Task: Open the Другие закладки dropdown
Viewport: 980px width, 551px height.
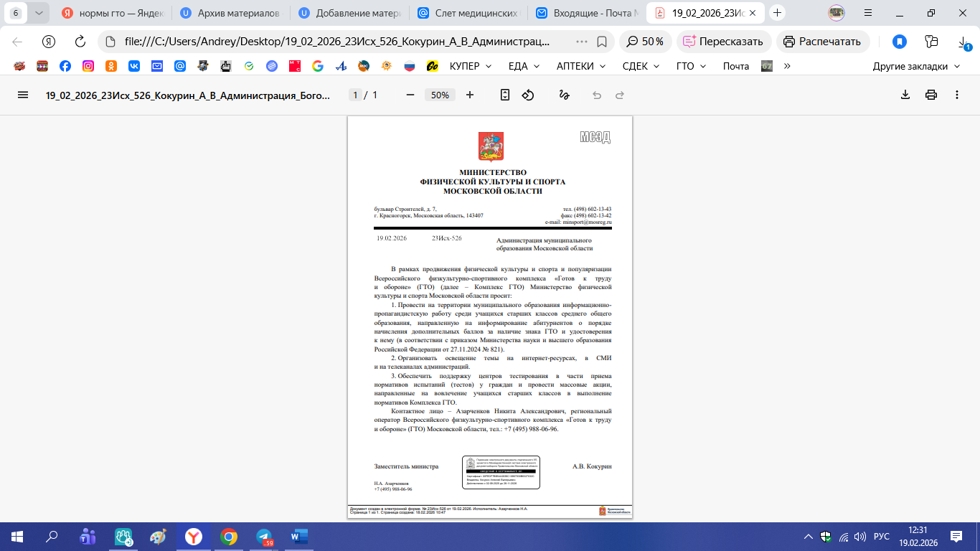Action: point(916,66)
